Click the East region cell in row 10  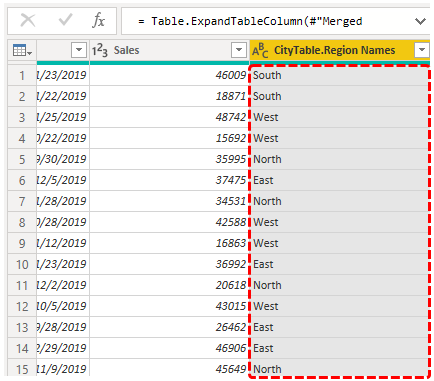[339, 264]
